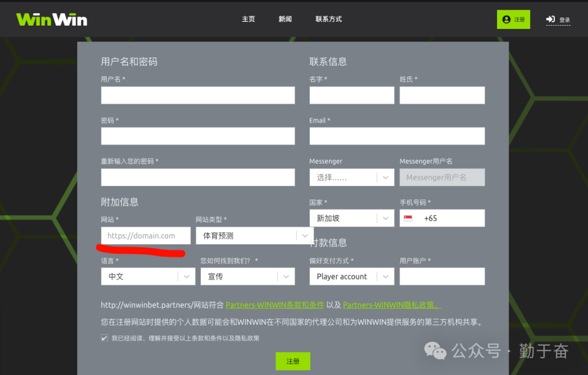Open the Partners-WINWIN条款和条件 link
Viewport: 588px width, 375px height.
point(275,305)
